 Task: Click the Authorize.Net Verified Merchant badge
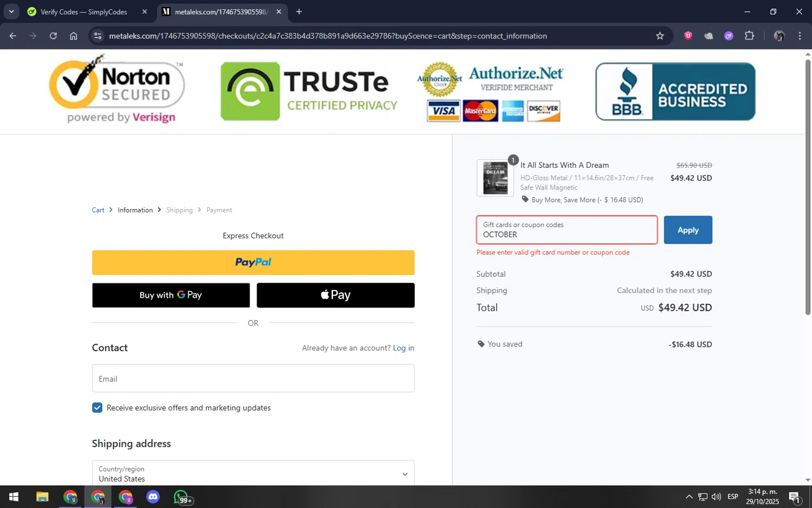click(x=490, y=92)
